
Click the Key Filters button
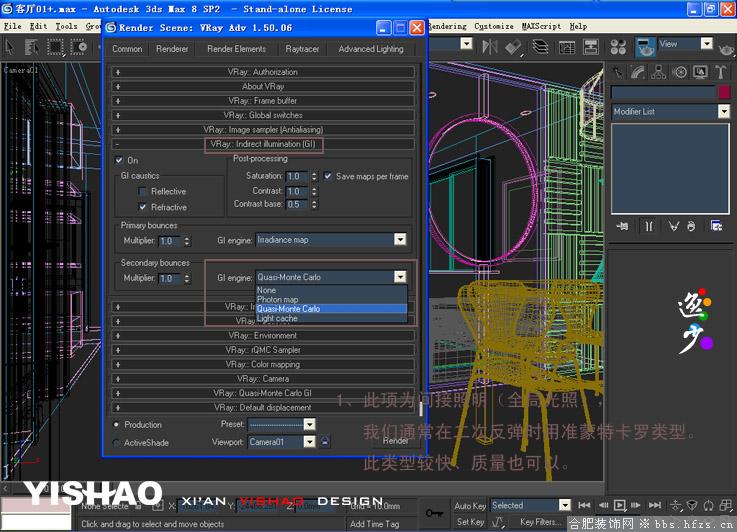540,522
